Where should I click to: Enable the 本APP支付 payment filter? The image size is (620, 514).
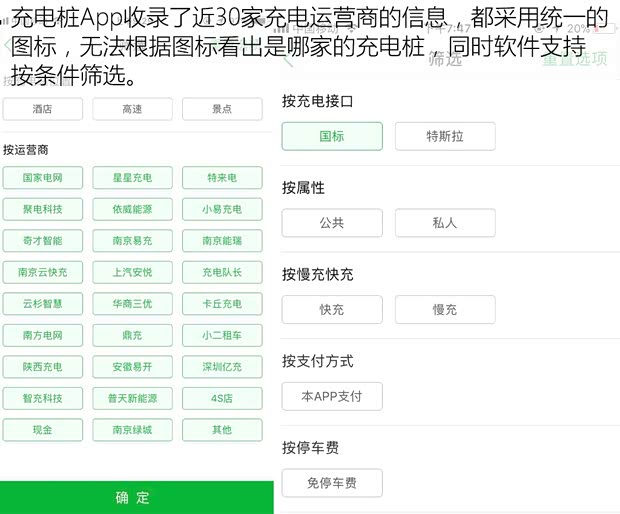tap(332, 396)
